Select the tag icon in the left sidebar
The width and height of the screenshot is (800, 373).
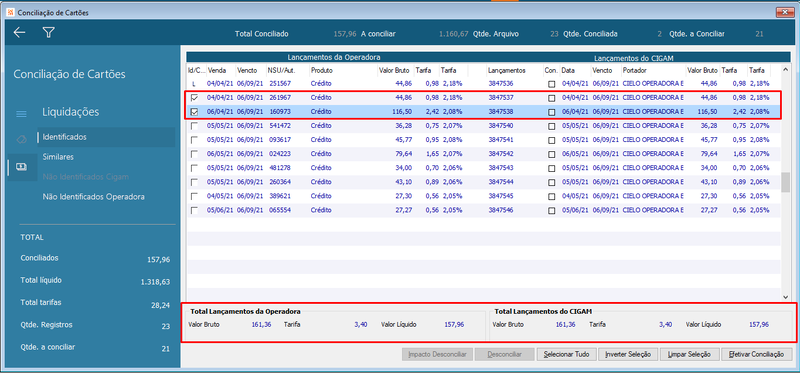(21, 139)
